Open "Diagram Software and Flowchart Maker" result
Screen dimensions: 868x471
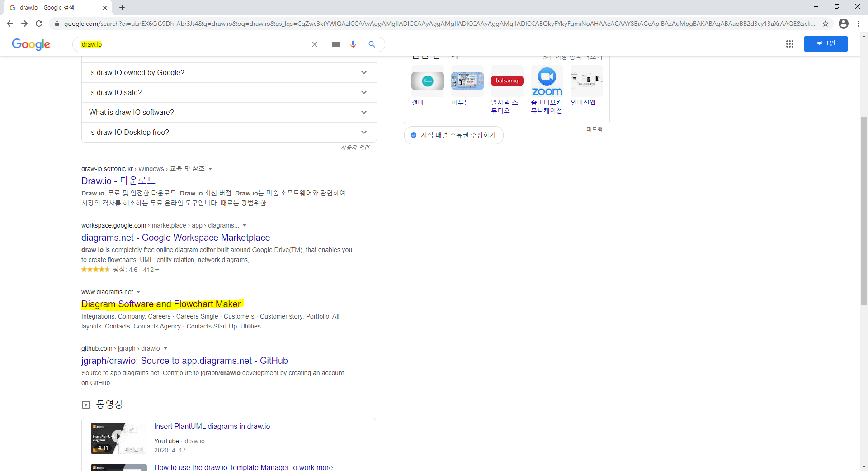(x=161, y=304)
